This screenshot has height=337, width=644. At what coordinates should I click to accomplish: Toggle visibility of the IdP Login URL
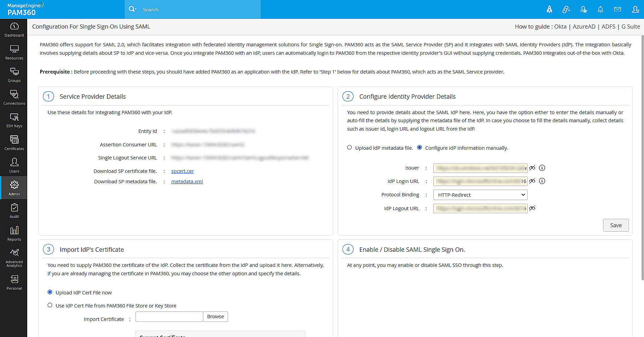(x=532, y=181)
